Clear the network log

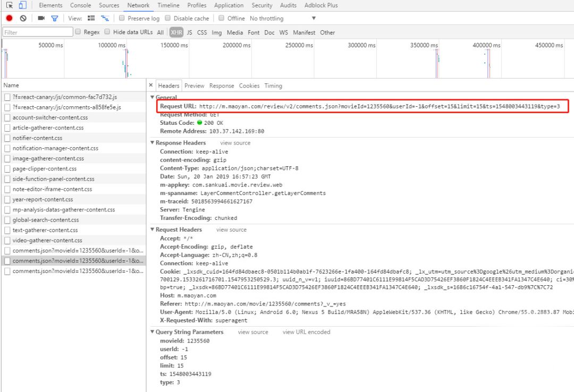23,18
